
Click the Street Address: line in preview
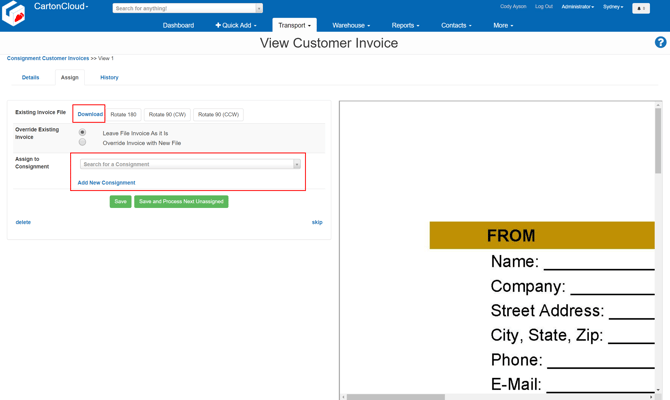click(x=573, y=311)
